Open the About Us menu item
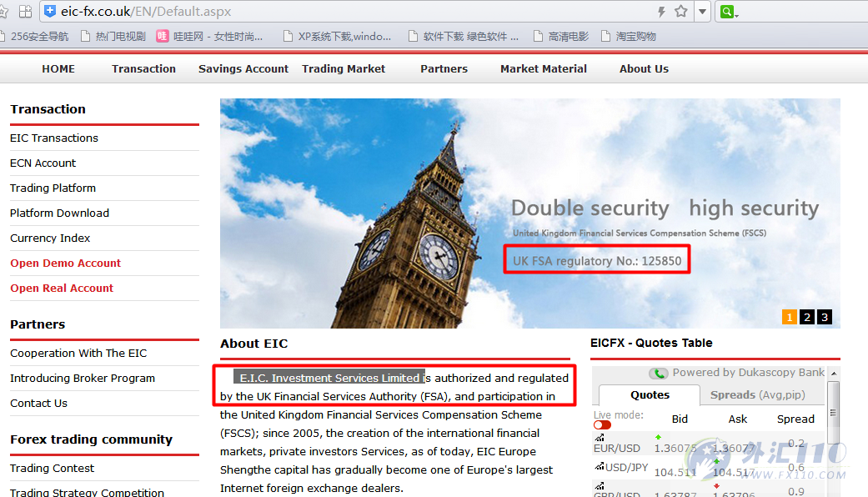Screen dimensions: 868x497 [x=644, y=69]
